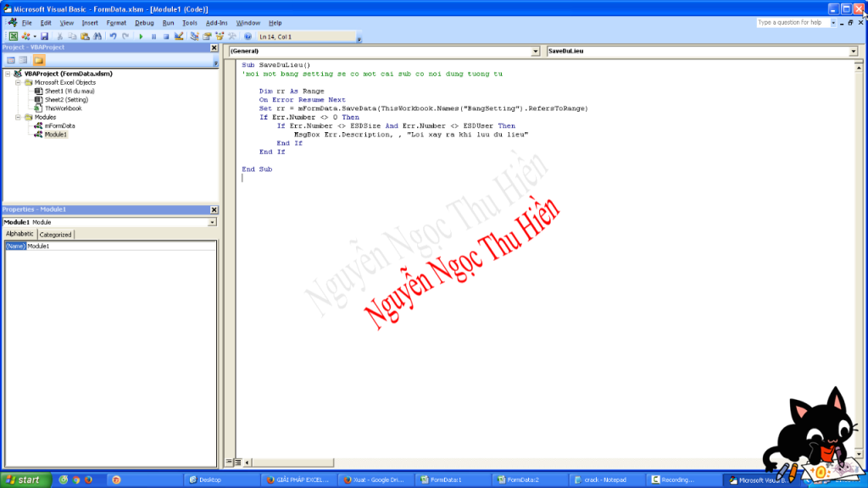Open the Debug menu

coord(144,23)
